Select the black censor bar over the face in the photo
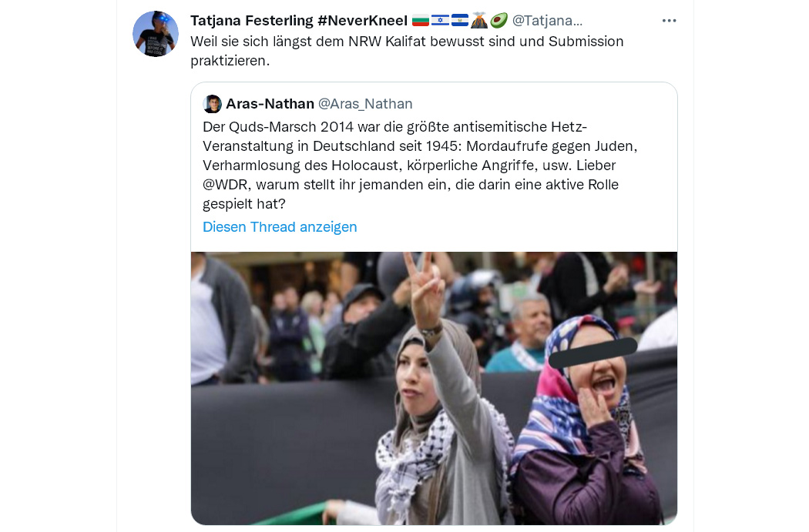Viewport: 809px width, 532px height. coord(592,353)
